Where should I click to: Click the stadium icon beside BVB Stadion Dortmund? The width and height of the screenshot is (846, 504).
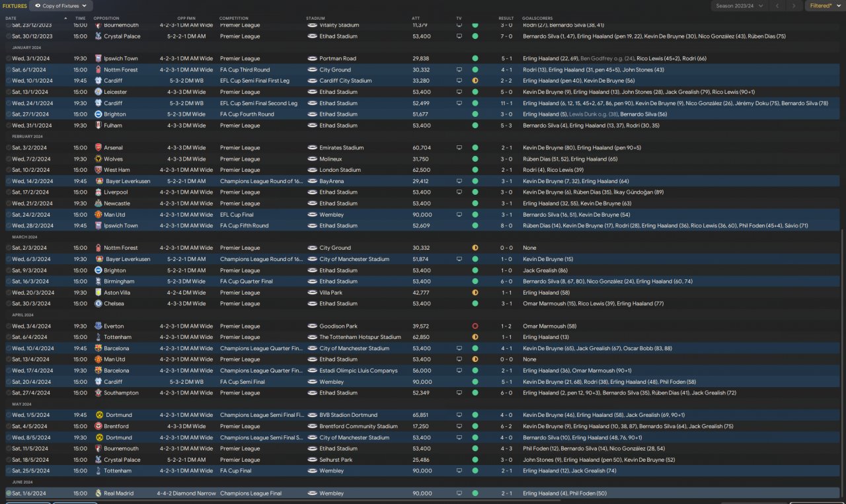tap(313, 415)
